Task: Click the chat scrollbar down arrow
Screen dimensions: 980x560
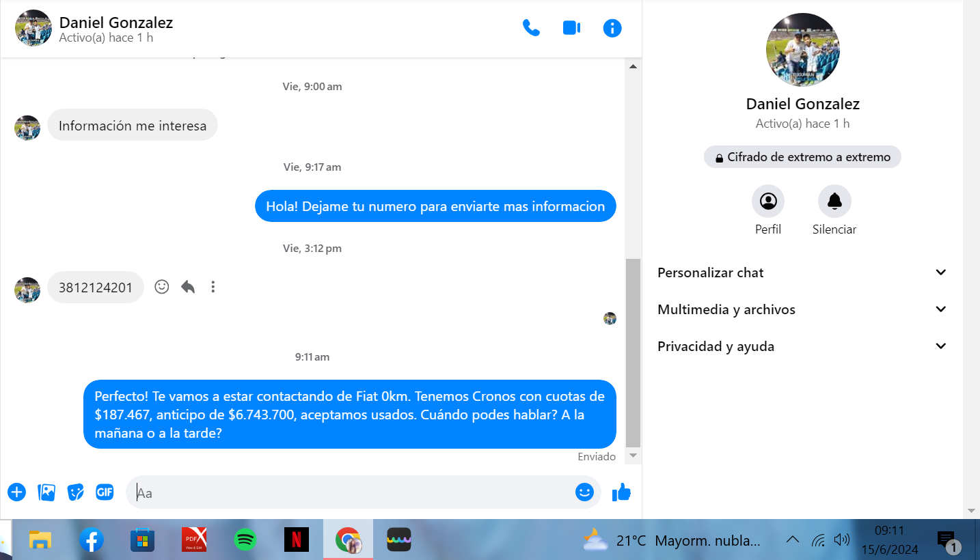Action: [x=633, y=456]
